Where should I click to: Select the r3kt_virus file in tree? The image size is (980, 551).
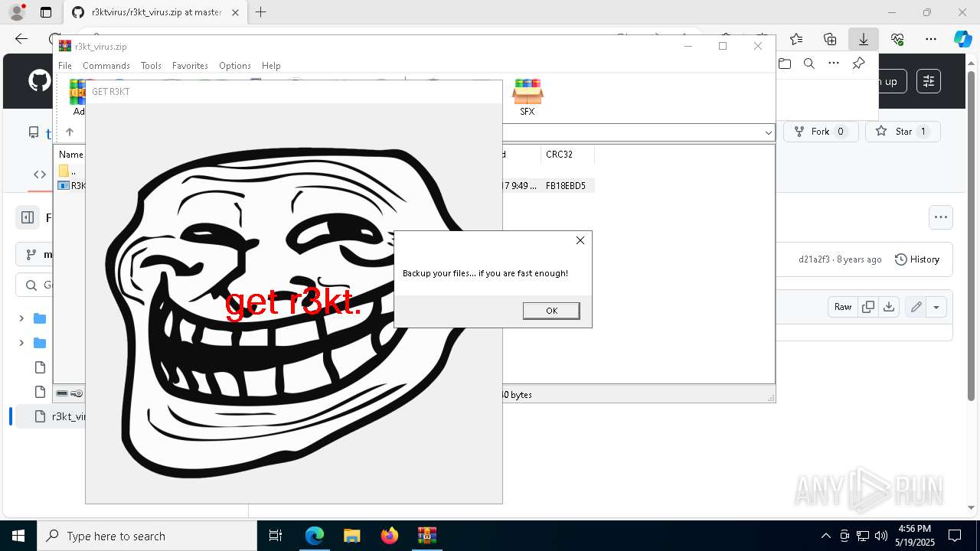tap(51, 416)
